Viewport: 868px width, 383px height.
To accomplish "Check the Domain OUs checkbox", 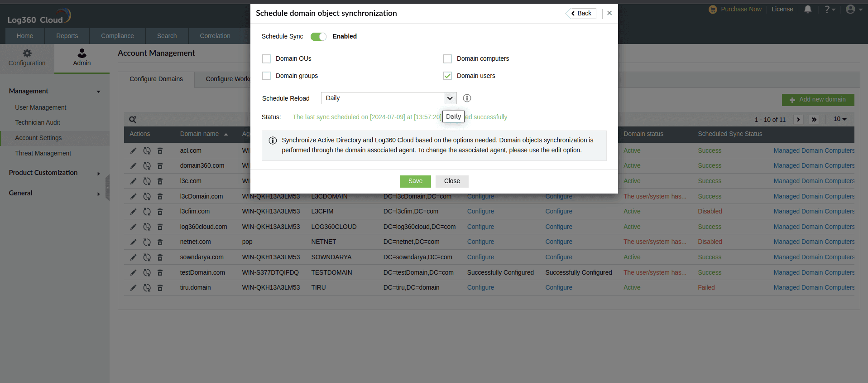I will point(266,59).
